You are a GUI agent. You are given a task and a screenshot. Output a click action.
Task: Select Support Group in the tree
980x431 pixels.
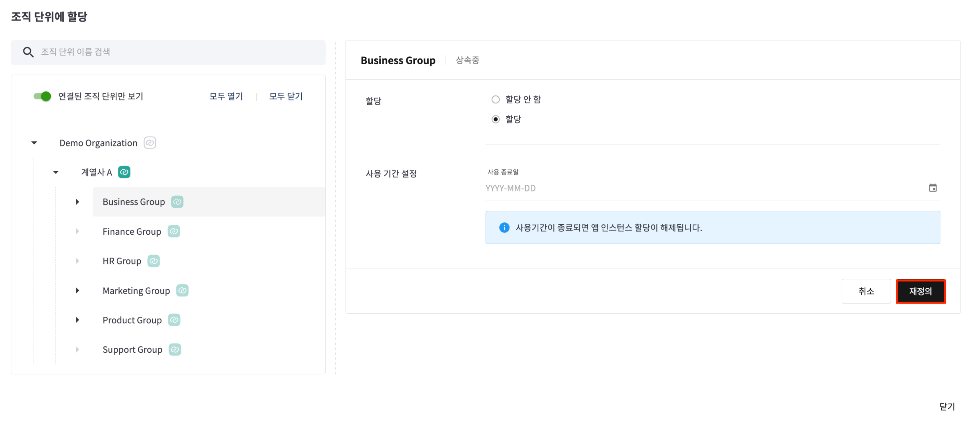133,350
